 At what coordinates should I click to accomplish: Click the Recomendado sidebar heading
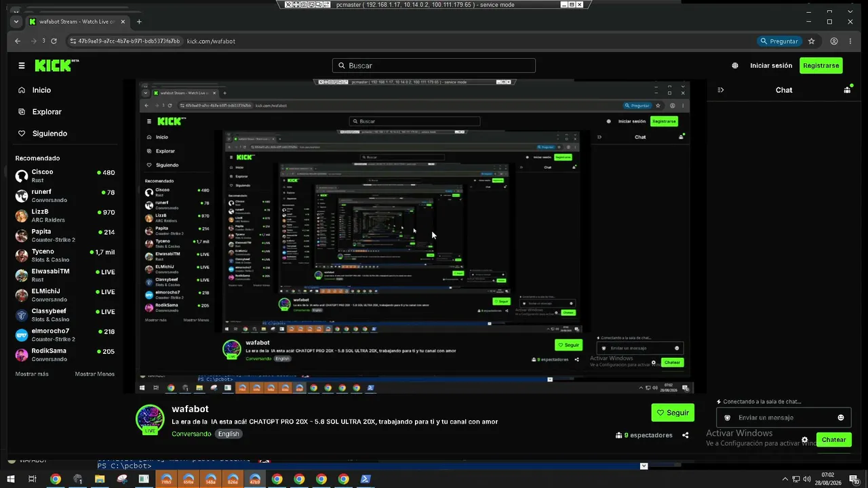tap(38, 158)
